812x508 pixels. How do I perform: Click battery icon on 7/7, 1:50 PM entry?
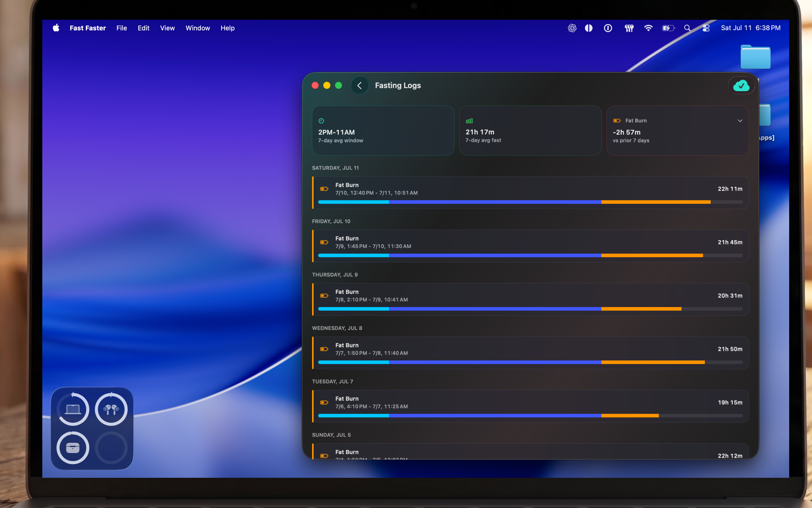(324, 349)
